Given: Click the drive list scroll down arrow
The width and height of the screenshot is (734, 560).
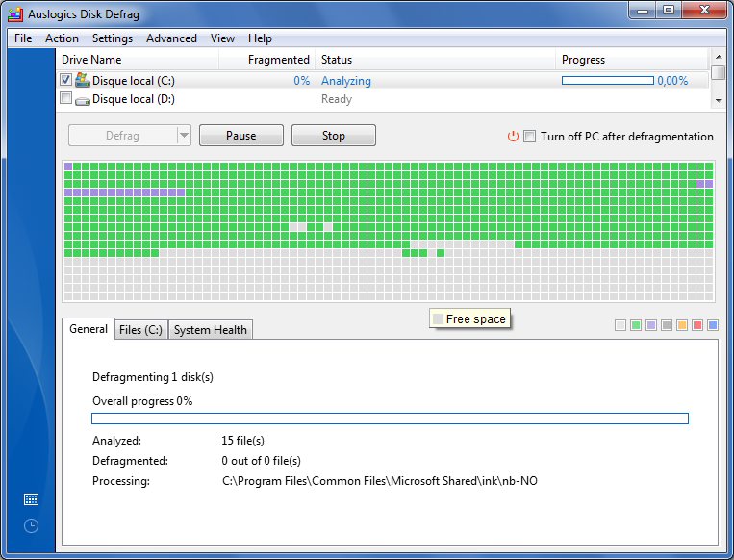Looking at the screenshot, I should click(719, 101).
